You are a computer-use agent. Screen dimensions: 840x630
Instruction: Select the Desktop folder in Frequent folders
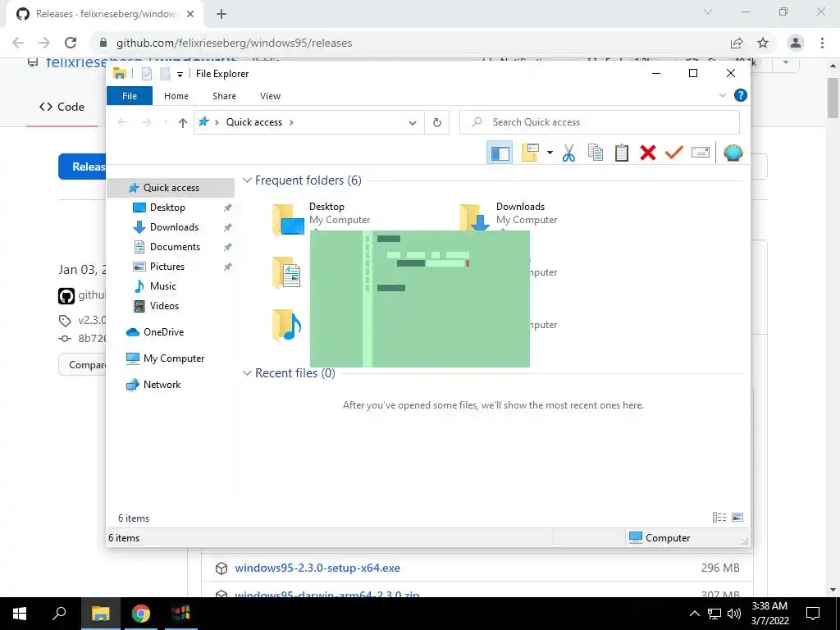point(321,218)
